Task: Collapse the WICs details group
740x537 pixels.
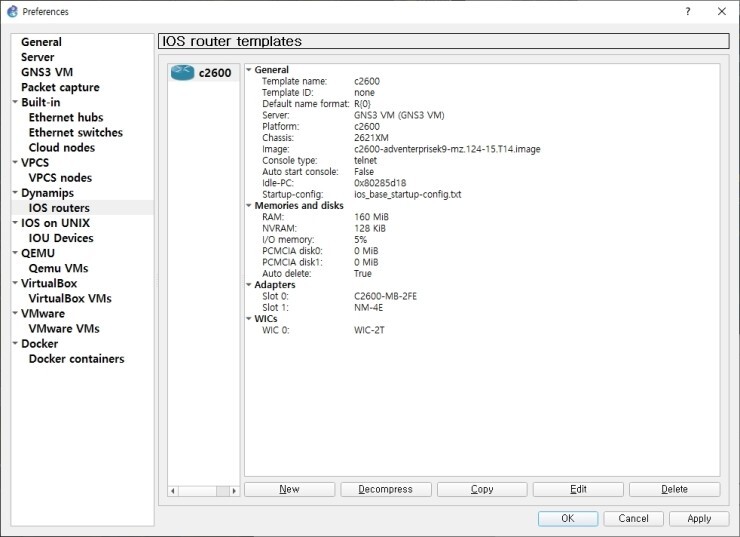Action: pyautogui.click(x=249, y=319)
